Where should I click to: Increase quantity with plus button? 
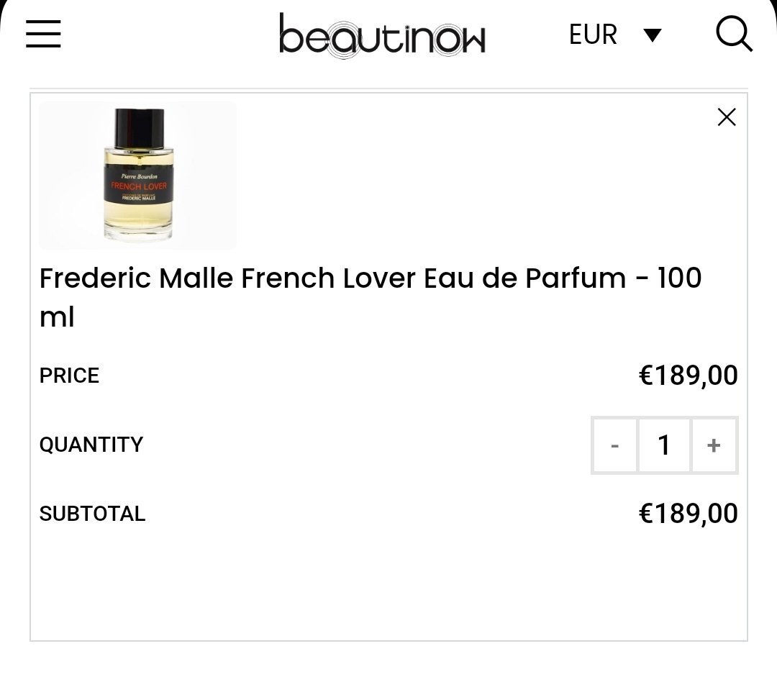click(714, 445)
